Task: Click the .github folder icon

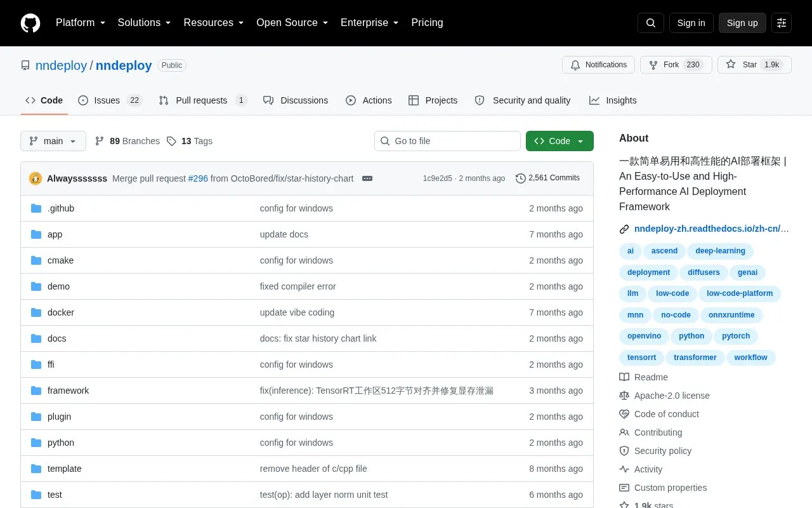Action: click(36, 208)
